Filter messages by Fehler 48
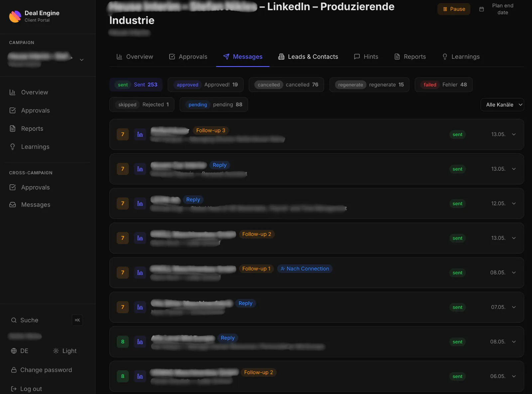 (x=444, y=85)
